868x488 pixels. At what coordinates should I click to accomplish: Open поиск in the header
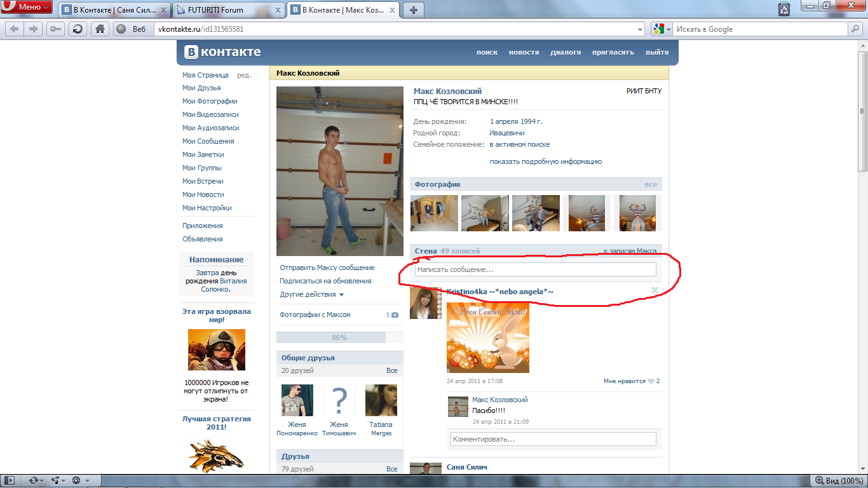click(487, 53)
